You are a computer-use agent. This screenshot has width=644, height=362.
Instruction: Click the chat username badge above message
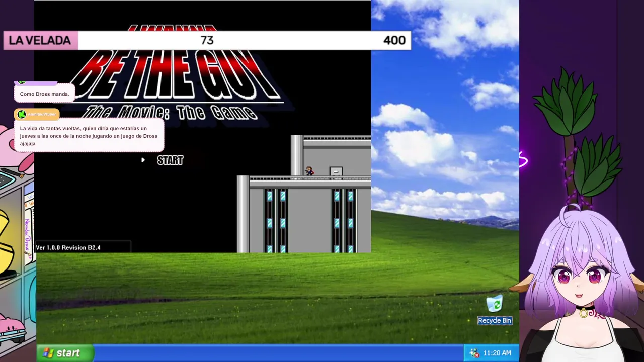pyautogui.click(x=37, y=114)
